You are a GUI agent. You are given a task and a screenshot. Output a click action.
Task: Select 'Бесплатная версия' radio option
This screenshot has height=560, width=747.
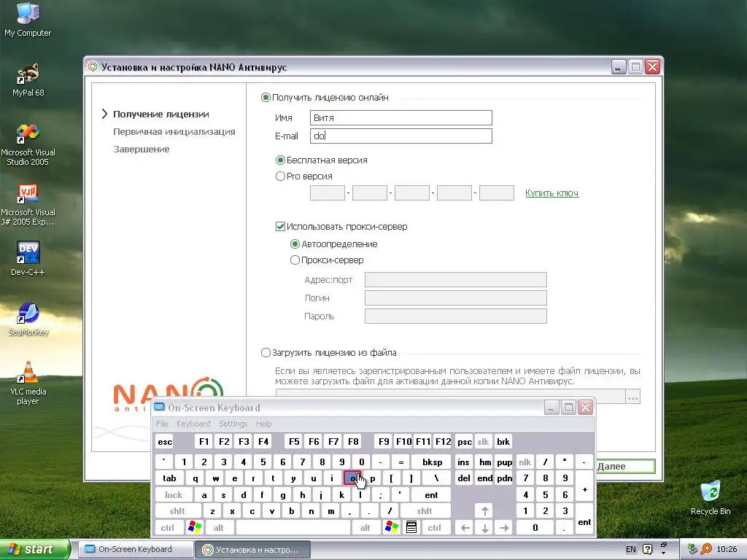280,160
